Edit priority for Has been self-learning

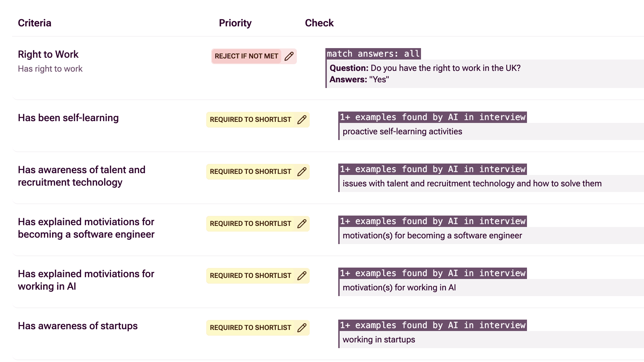click(x=302, y=120)
